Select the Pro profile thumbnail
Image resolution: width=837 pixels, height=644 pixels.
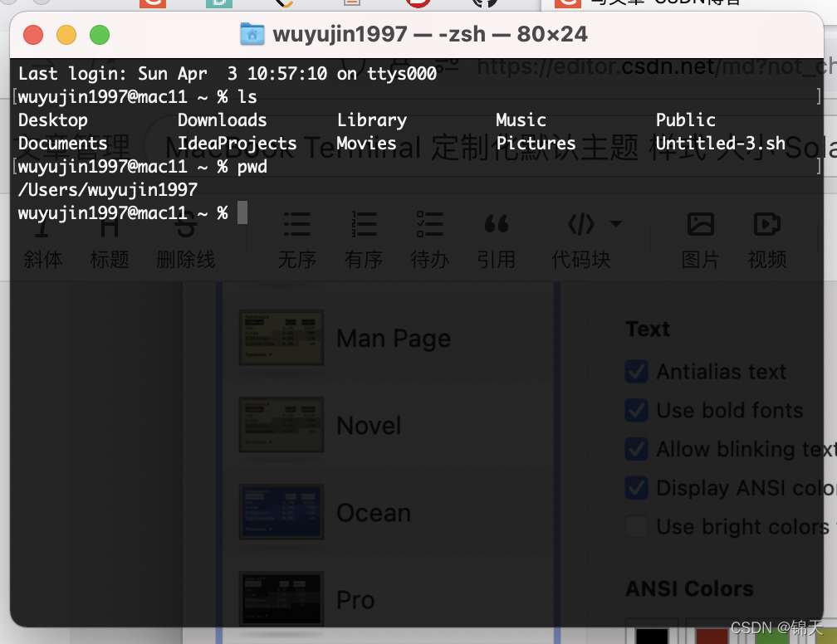[x=281, y=599]
